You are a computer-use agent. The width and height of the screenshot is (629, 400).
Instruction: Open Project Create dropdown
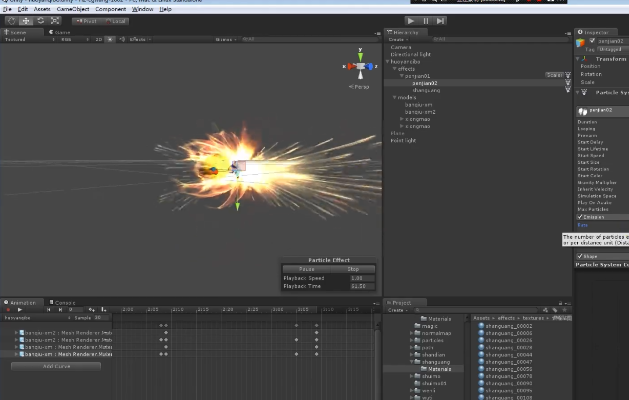pyautogui.click(x=397, y=310)
